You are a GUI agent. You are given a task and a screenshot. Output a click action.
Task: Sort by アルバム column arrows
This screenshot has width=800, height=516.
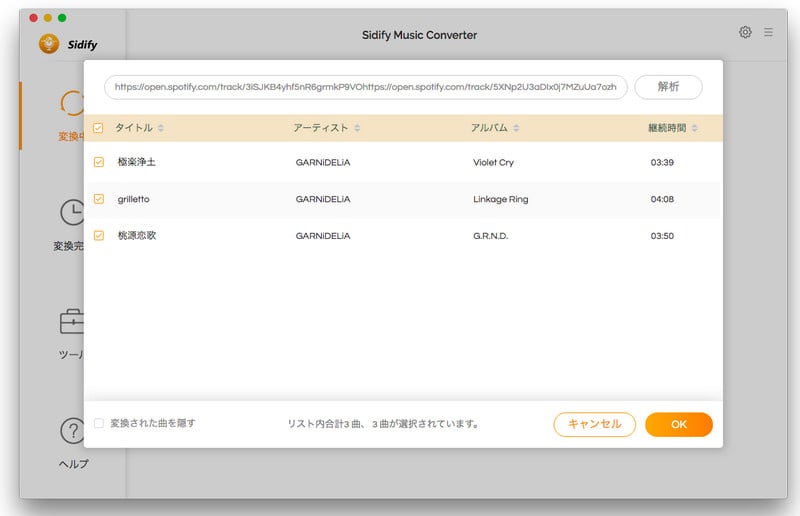coord(516,128)
